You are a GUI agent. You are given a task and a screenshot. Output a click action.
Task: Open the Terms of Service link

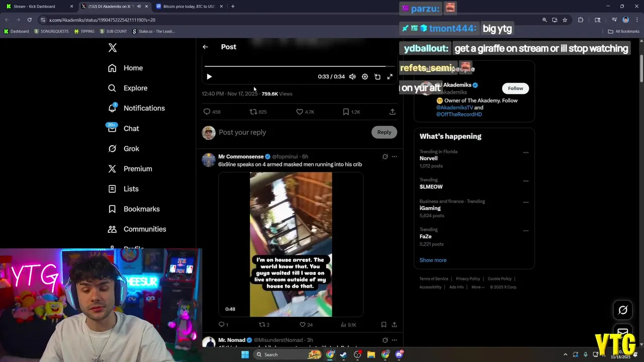(x=434, y=279)
